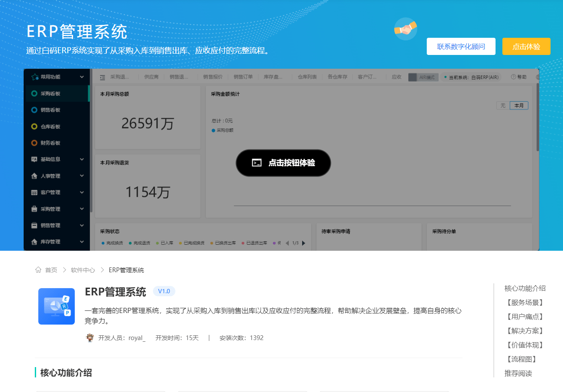
Task: Expand the 库存管理 chevron
Action: [82, 242]
